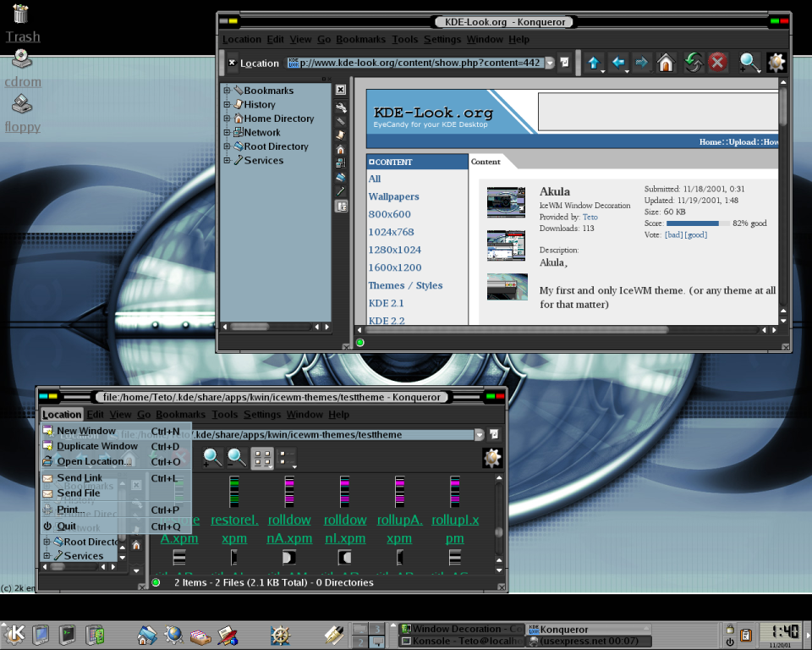
Task: Open the floppy desktop icon
Action: [22, 113]
